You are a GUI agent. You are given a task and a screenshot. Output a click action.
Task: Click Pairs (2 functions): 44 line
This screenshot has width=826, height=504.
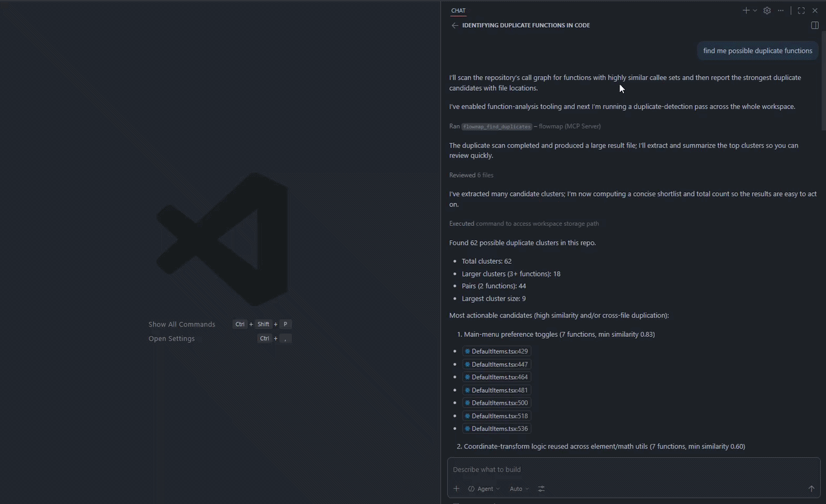coord(494,286)
